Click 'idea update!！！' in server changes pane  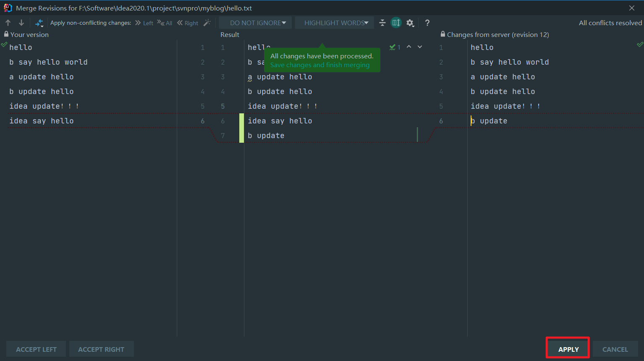pyautogui.click(x=505, y=106)
